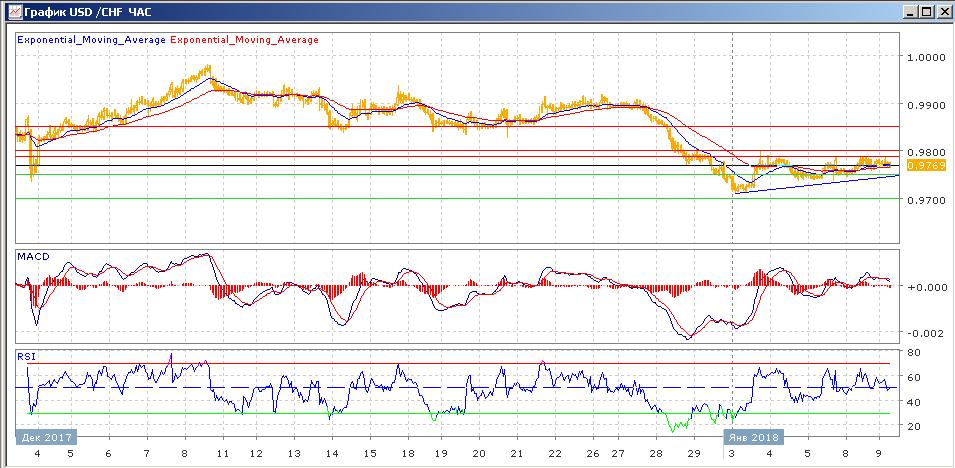Click date 27 on the time axis
955x468 pixels.
click(x=618, y=454)
